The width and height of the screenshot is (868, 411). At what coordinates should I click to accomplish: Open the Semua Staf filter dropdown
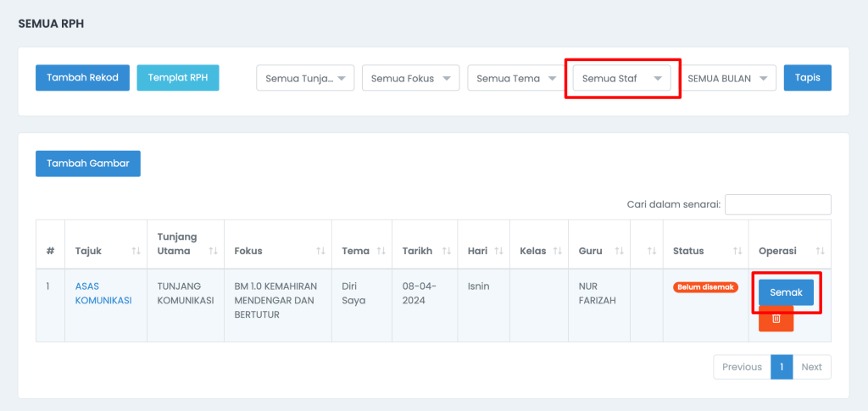(x=621, y=78)
